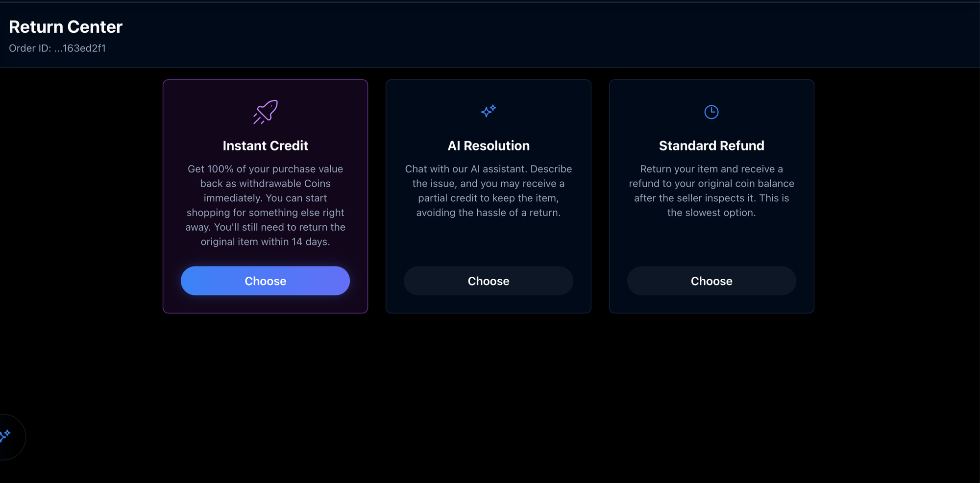The image size is (980, 483).
Task: Click the clock icon above Standard Refund
Action: pos(711,112)
